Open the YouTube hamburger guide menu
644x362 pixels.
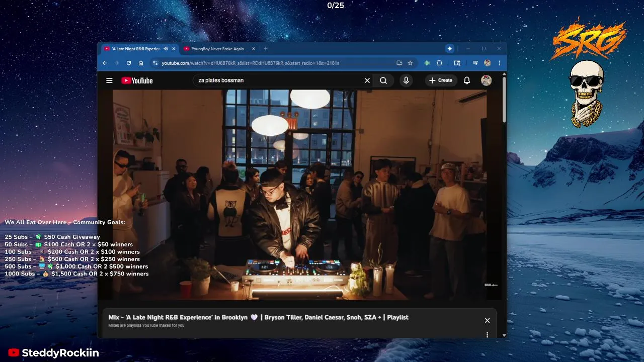pos(109,80)
